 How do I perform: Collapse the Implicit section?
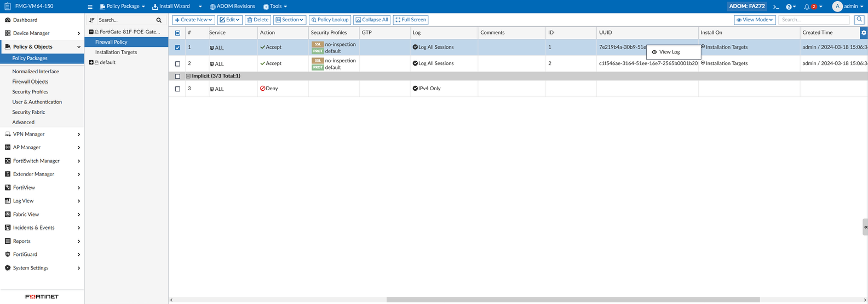188,76
